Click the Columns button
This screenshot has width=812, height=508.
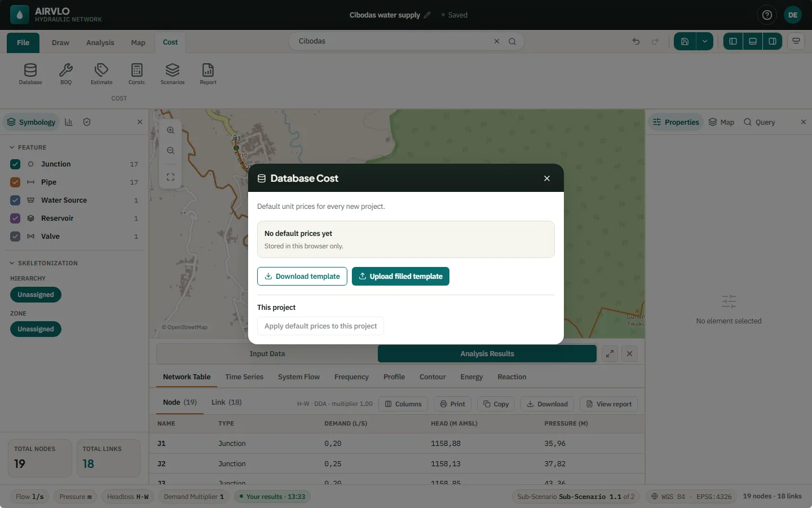pos(403,404)
